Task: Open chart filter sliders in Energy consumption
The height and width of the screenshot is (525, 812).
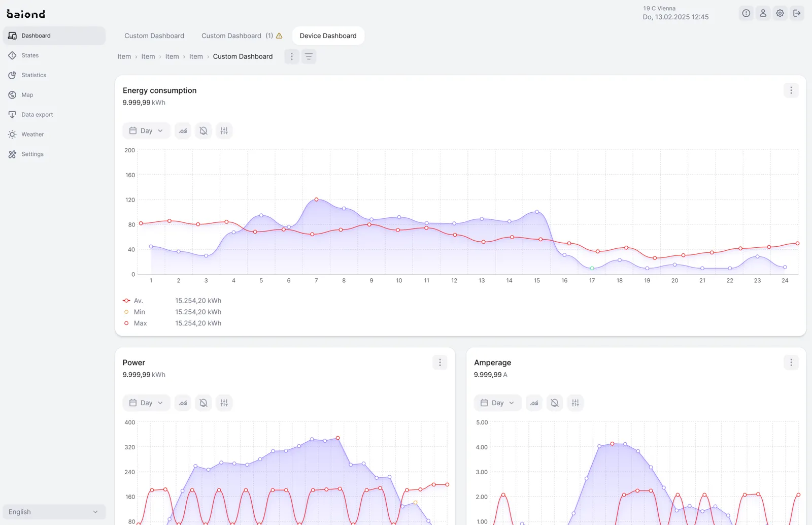Action: tap(224, 130)
